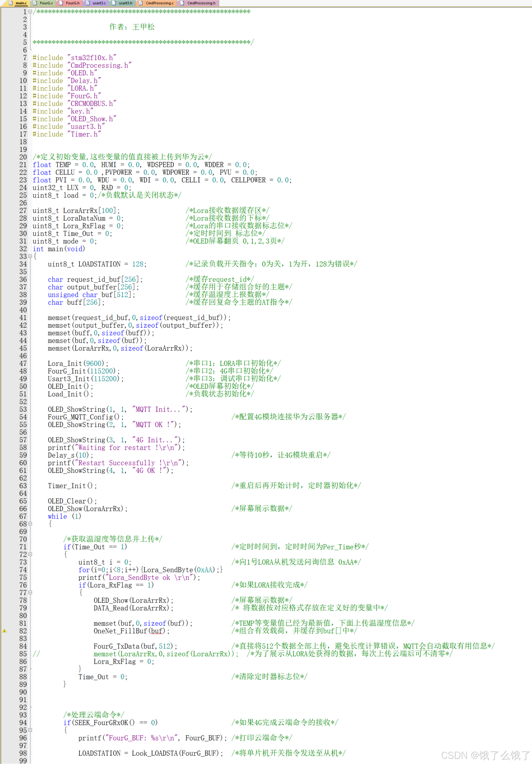Image resolution: width=532 pixels, height=764 pixels.
Task: Click the file icon on the usart3.c tab
Action: 88,3
